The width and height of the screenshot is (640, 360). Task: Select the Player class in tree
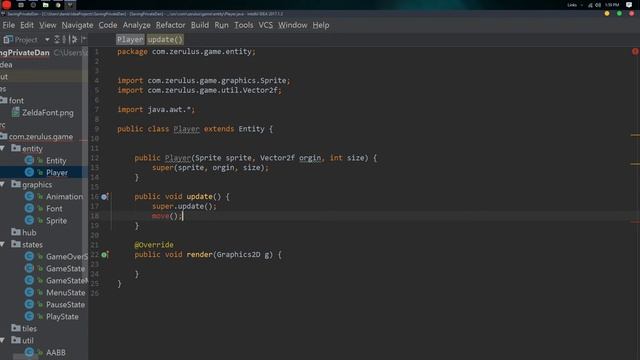tap(57, 173)
